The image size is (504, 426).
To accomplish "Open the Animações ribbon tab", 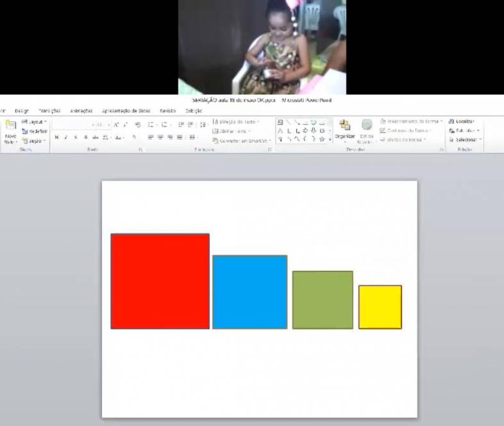I will [x=81, y=110].
